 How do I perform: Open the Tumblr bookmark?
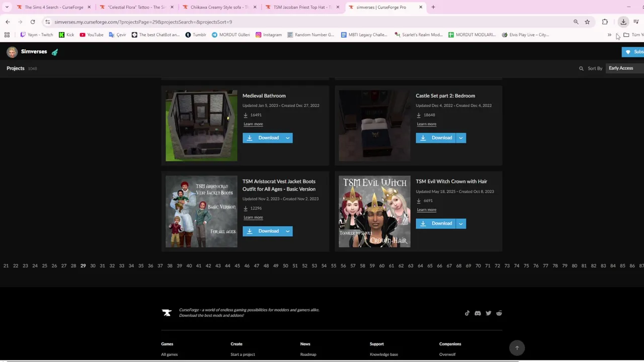196,35
